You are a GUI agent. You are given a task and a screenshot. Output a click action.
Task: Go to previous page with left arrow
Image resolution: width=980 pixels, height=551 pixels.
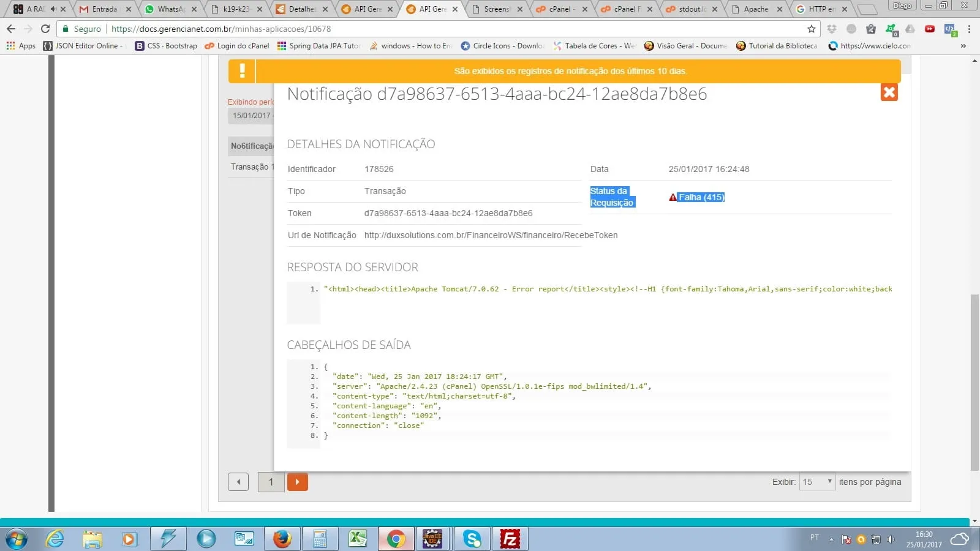238,482
